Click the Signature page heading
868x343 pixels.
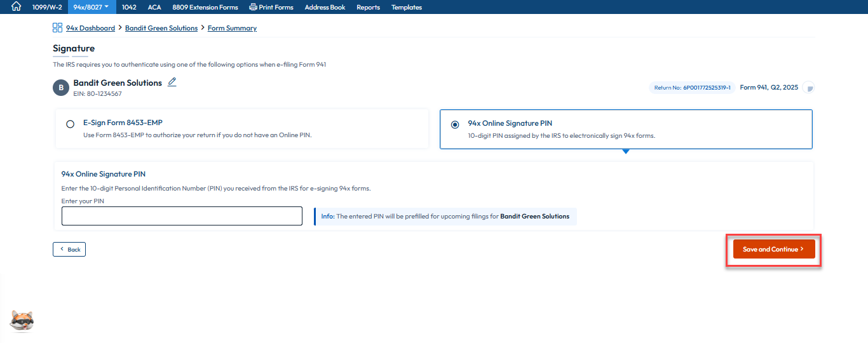click(74, 48)
